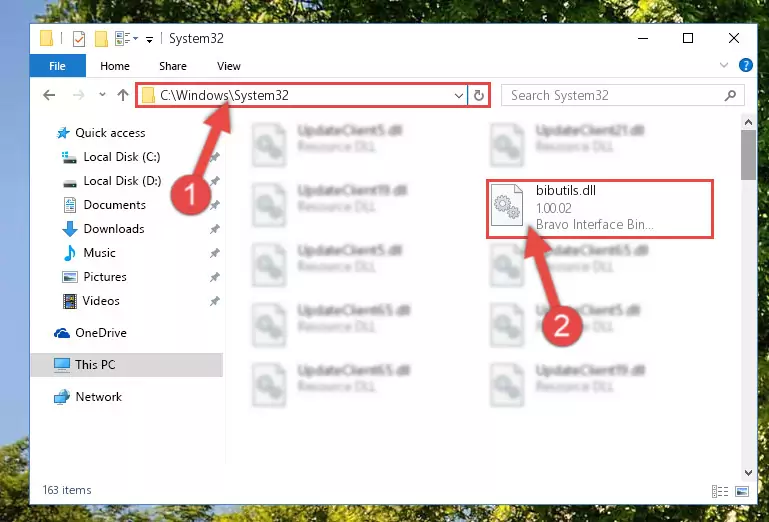Open the File menu

tap(57, 66)
